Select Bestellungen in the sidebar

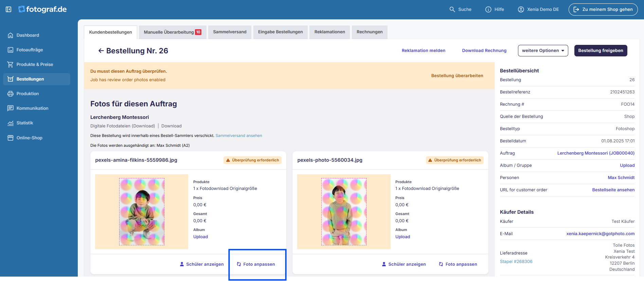coord(37,79)
